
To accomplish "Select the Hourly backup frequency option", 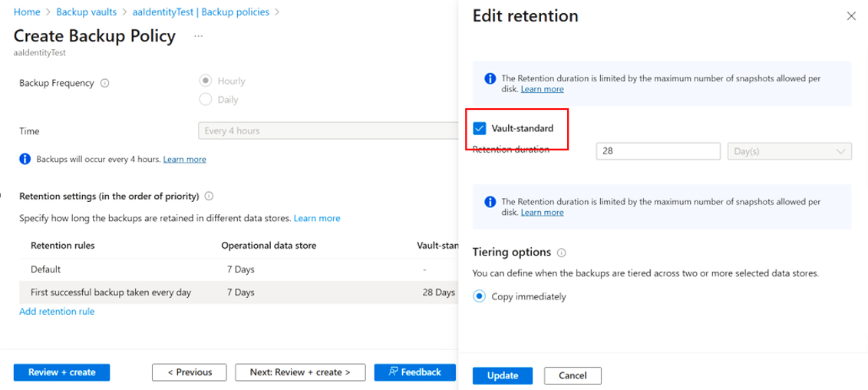I will pyautogui.click(x=206, y=81).
